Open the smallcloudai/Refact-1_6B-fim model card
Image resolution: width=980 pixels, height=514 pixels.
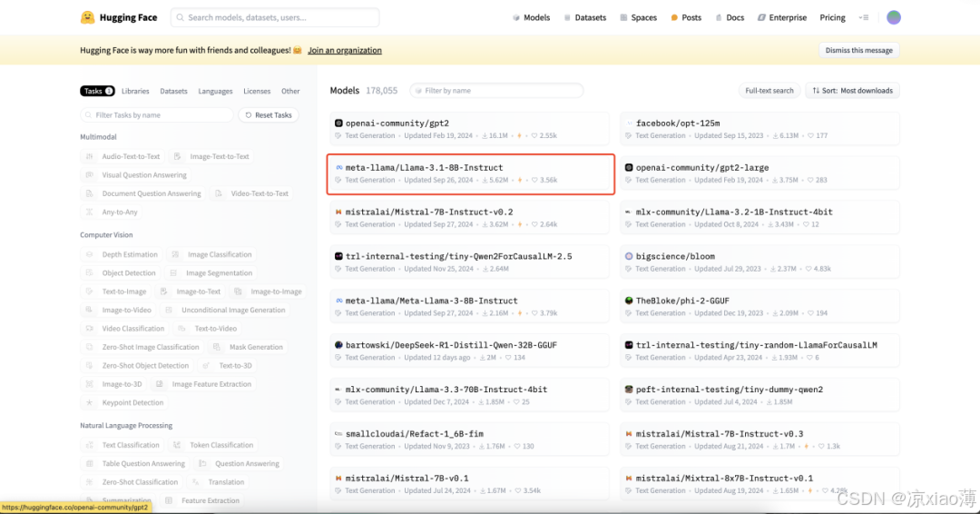[x=470, y=440]
